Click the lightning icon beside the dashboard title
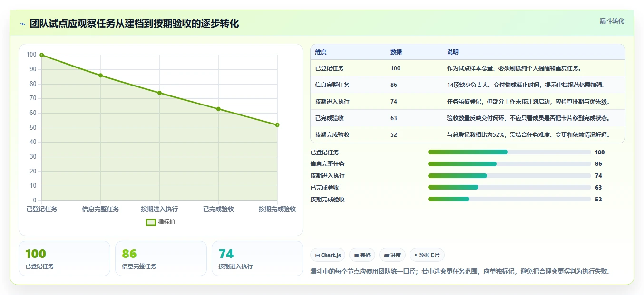This screenshot has height=295, width=644. click(23, 24)
